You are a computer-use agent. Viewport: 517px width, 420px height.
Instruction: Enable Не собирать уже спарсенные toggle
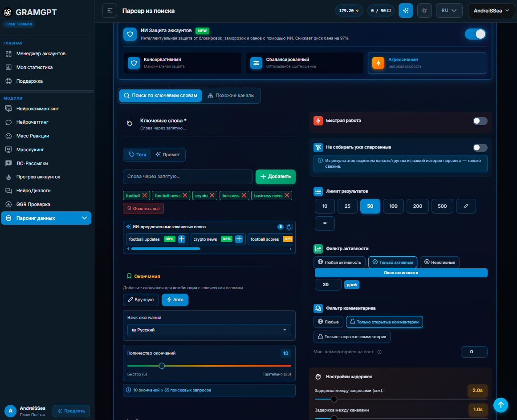pos(480,148)
